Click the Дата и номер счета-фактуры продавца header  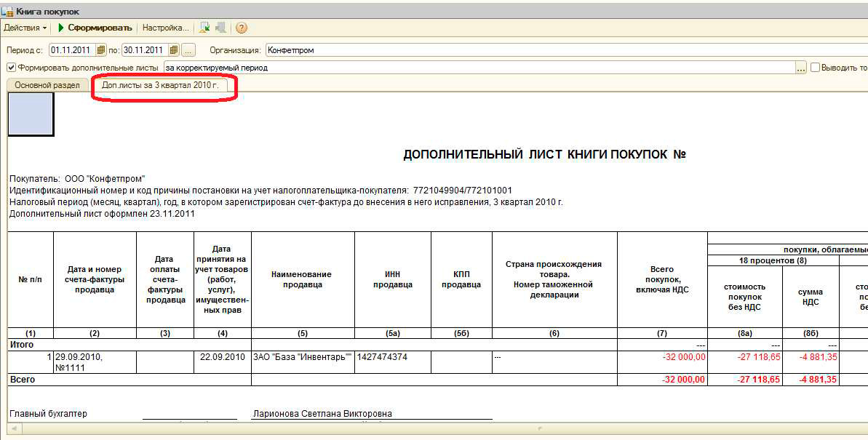pyautogui.click(x=95, y=279)
